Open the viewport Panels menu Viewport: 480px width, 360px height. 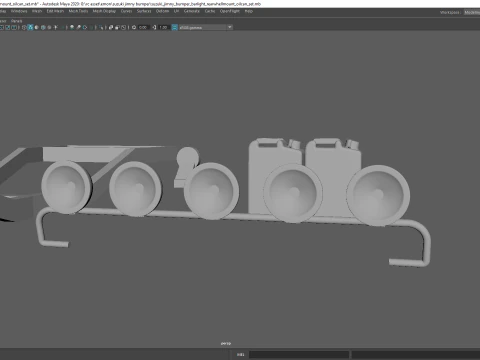click(x=16, y=21)
